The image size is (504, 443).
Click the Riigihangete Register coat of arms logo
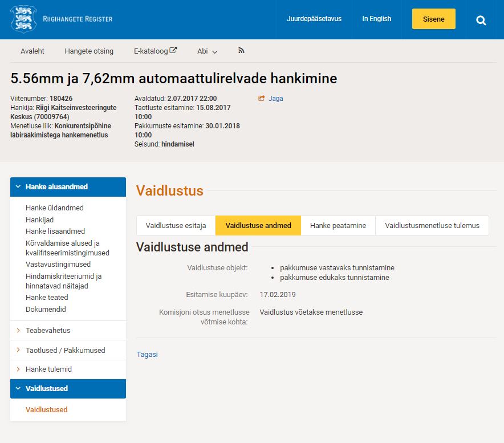pos(23,19)
